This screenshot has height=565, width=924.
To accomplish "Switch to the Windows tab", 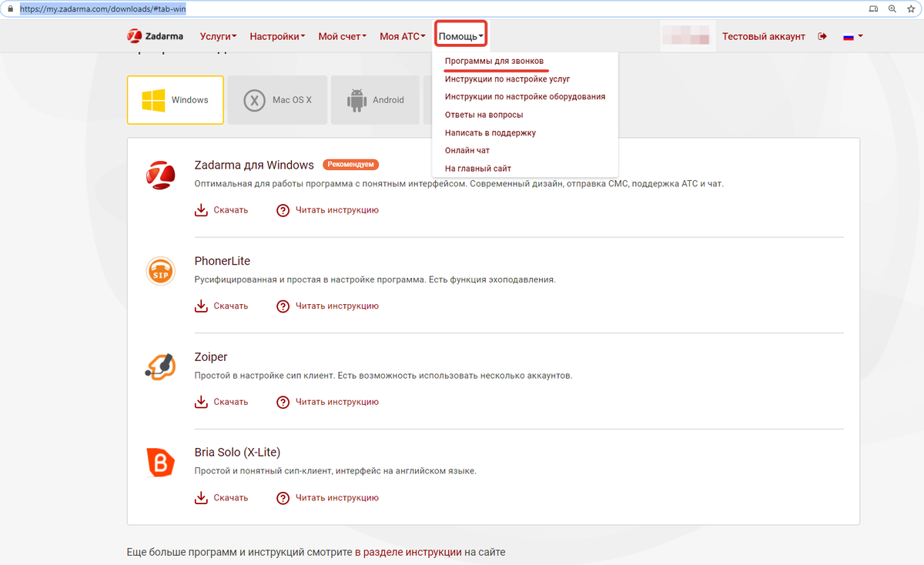I will (176, 100).
